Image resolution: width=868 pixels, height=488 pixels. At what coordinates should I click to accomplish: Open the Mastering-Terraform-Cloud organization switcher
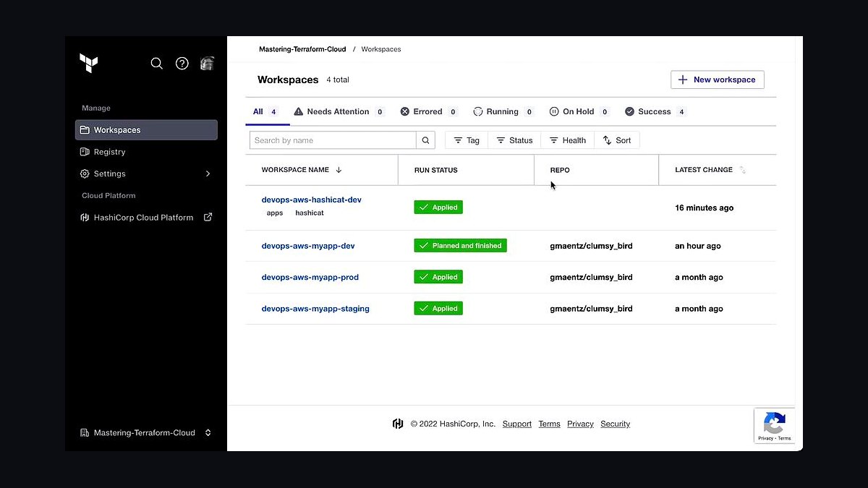tap(146, 433)
